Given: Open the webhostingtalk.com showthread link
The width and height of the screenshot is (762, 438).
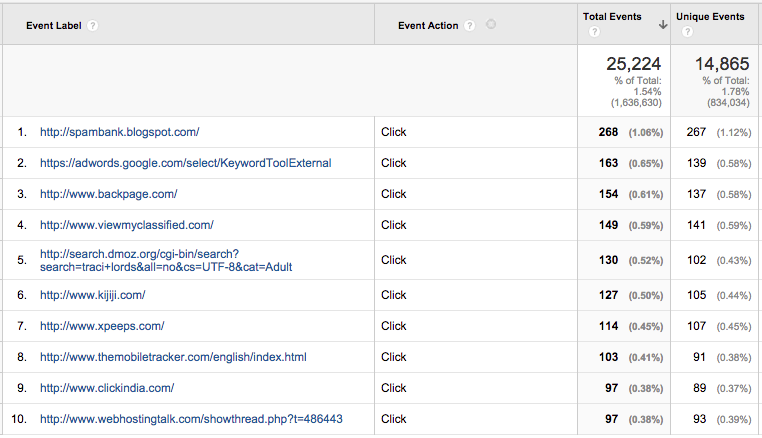Looking at the screenshot, I should [x=191, y=419].
